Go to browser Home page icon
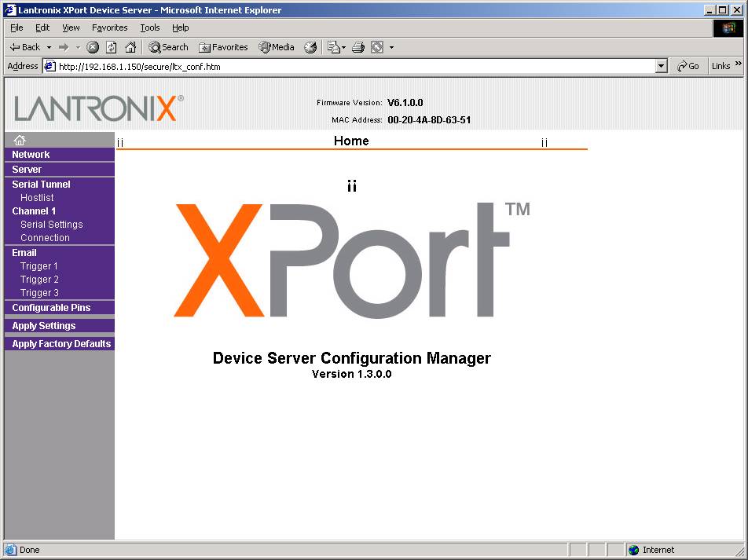The height and width of the screenshot is (560, 748). 130,47
